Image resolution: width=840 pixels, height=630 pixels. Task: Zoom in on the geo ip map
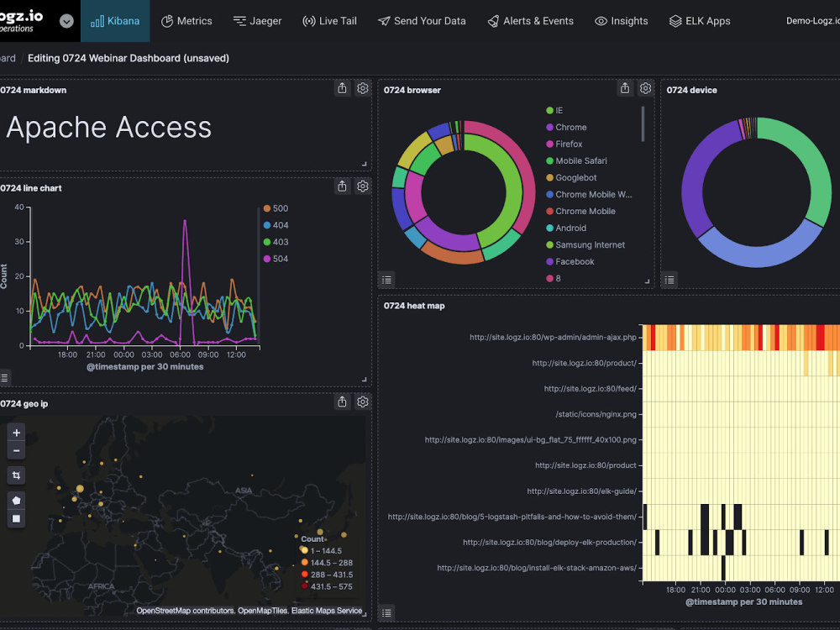(x=16, y=433)
